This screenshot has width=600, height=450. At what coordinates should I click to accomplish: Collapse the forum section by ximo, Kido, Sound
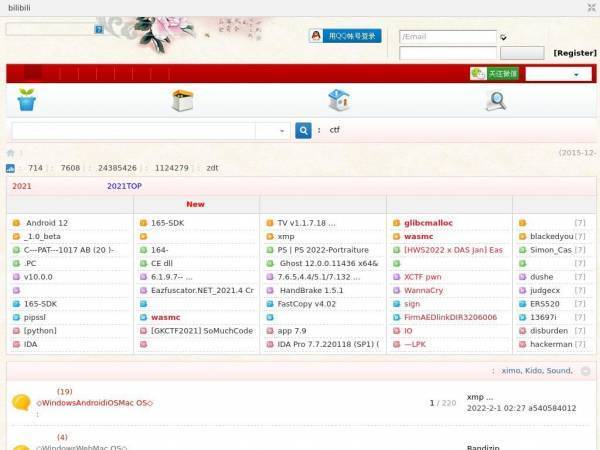585,371
